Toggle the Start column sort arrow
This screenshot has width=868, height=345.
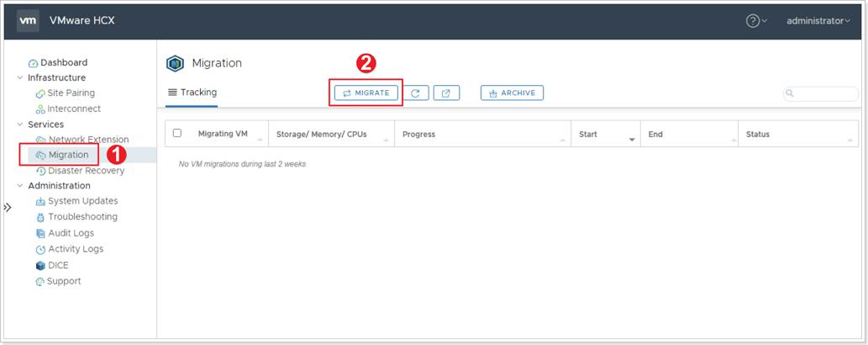coord(632,140)
